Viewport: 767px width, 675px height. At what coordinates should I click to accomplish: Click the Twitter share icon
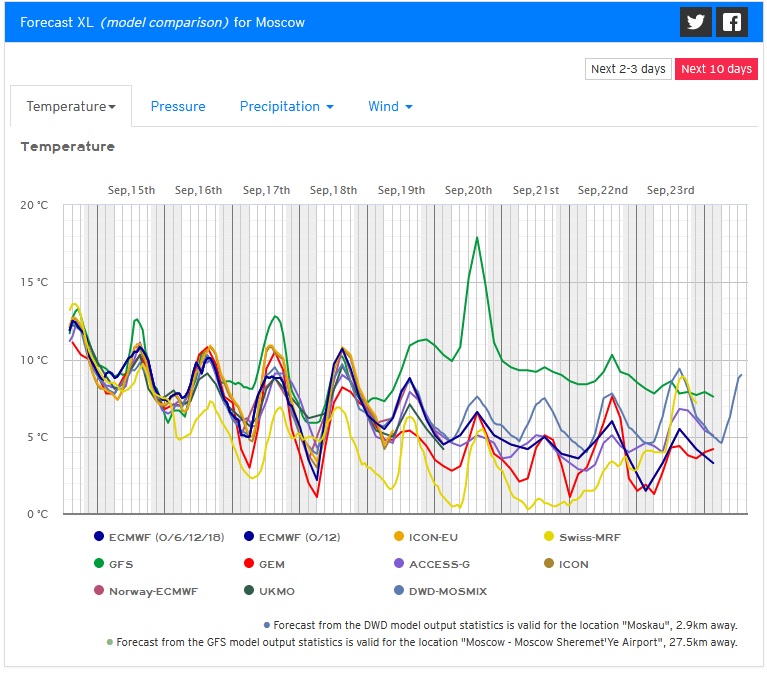(x=696, y=22)
